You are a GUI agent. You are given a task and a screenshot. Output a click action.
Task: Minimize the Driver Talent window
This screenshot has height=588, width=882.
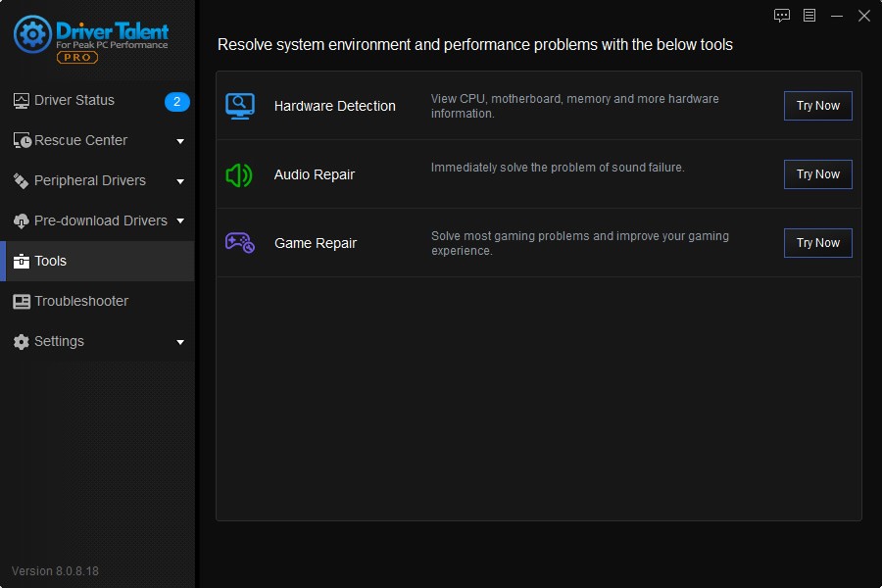pos(837,16)
